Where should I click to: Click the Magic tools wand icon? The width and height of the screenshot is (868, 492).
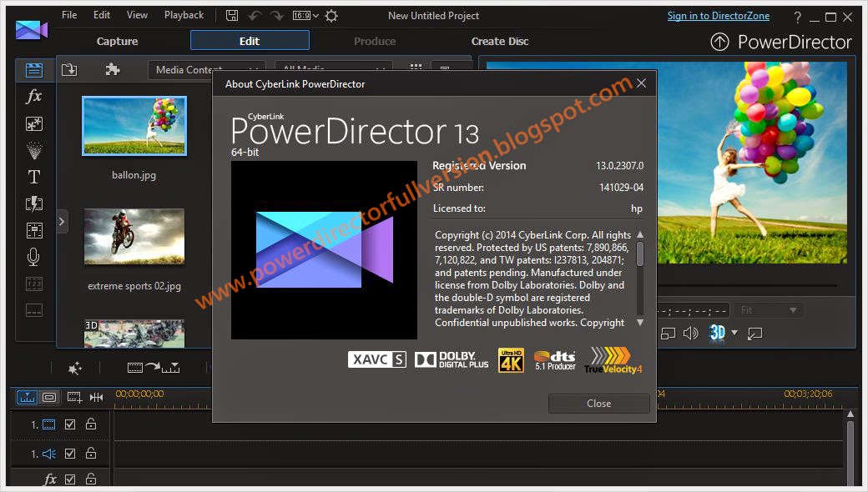coord(75,368)
